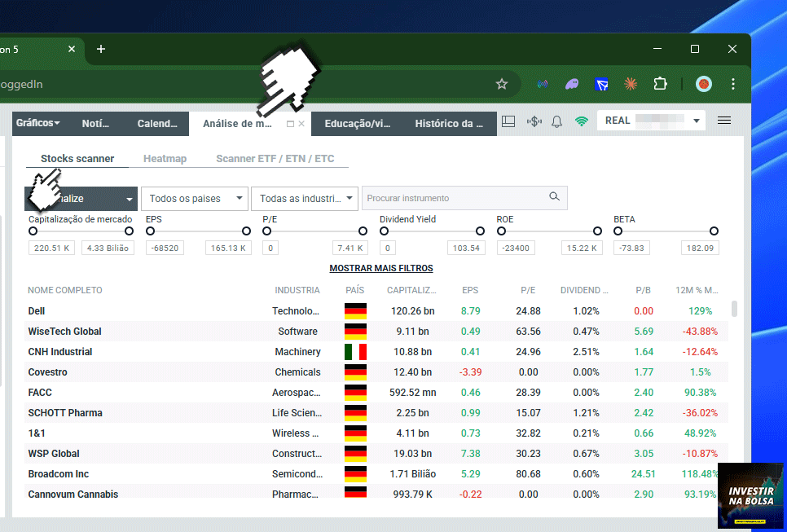787x532 pixels.
Task: Open the browser profile avatar
Action: pos(704,84)
